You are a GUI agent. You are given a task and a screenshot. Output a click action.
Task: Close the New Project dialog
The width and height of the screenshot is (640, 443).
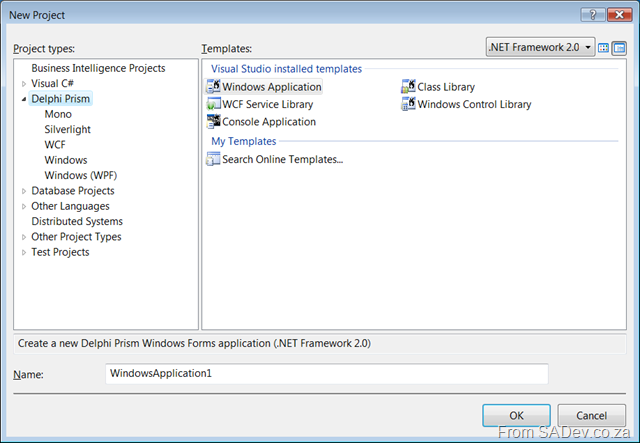(x=620, y=15)
